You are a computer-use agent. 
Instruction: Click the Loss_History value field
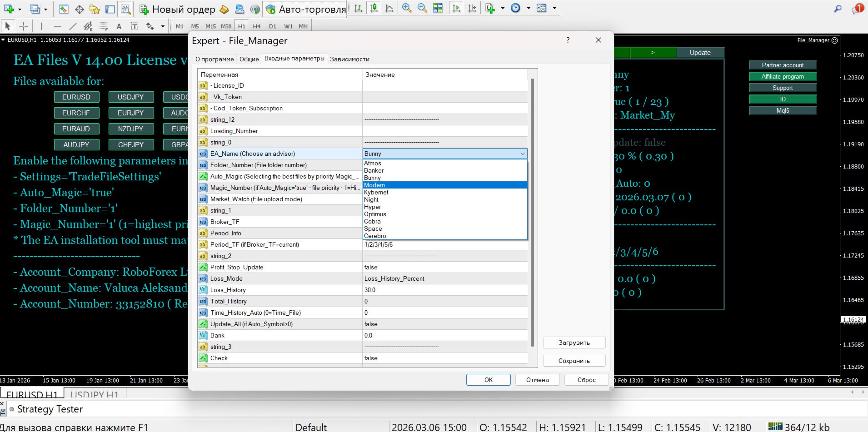pyautogui.click(x=444, y=290)
